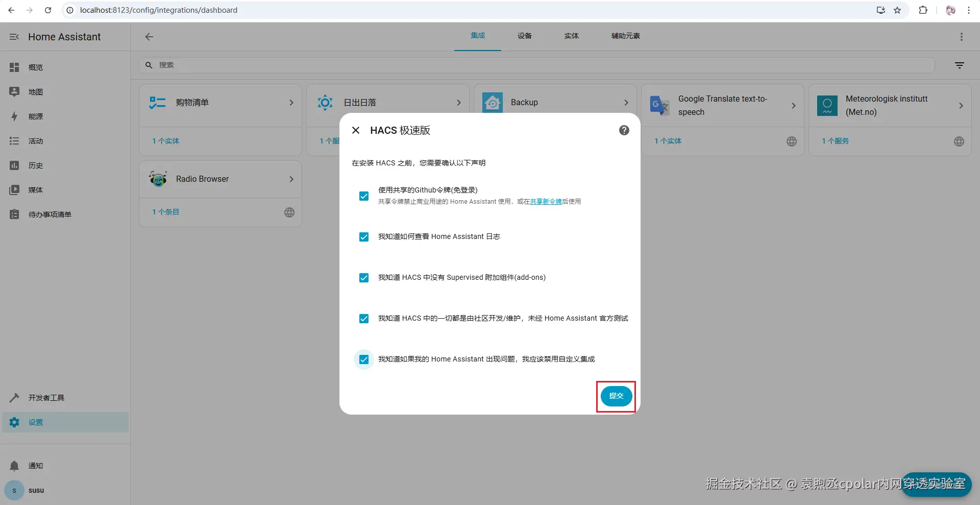Expand the Backup card chevron

point(626,103)
